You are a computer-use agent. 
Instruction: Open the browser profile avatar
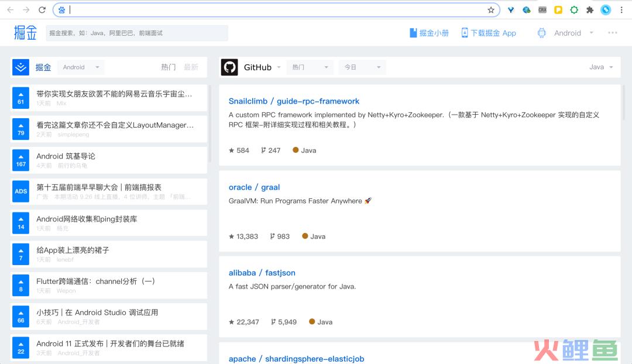pos(606,10)
